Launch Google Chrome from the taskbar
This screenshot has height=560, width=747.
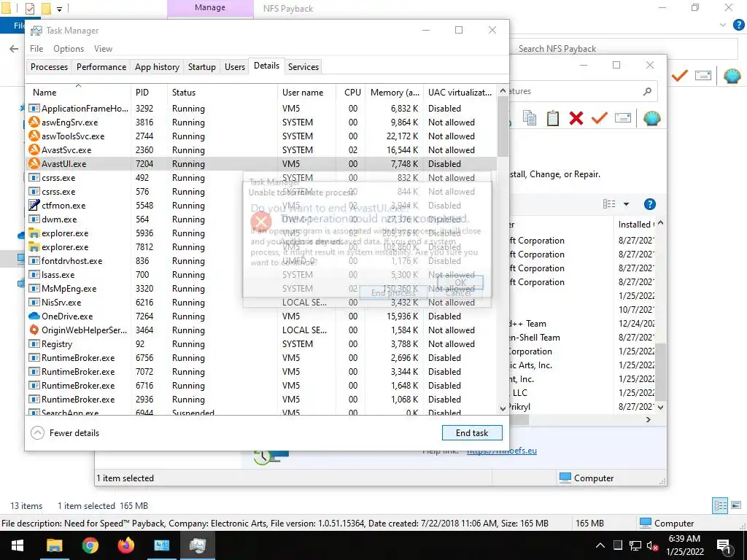[90, 545]
